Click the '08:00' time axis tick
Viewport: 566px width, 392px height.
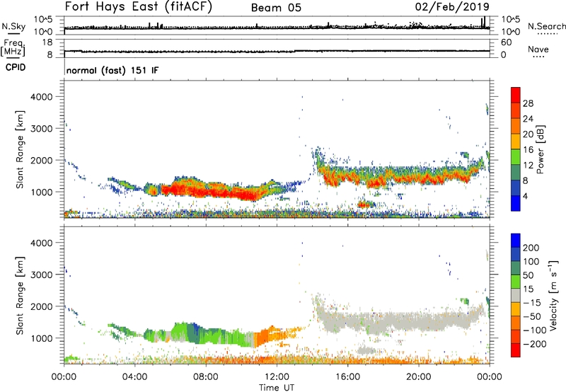coord(206,377)
